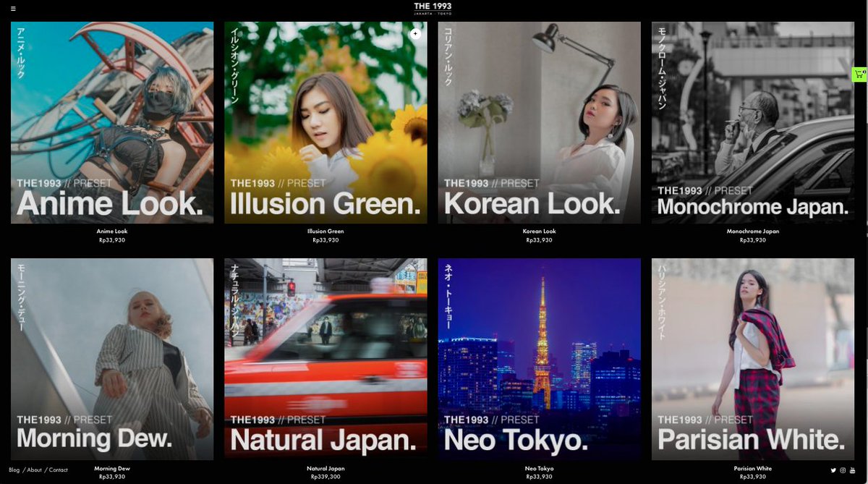Click the Rp33,930 price under Korean Look
The width and height of the screenshot is (868, 484).
pyautogui.click(x=540, y=240)
